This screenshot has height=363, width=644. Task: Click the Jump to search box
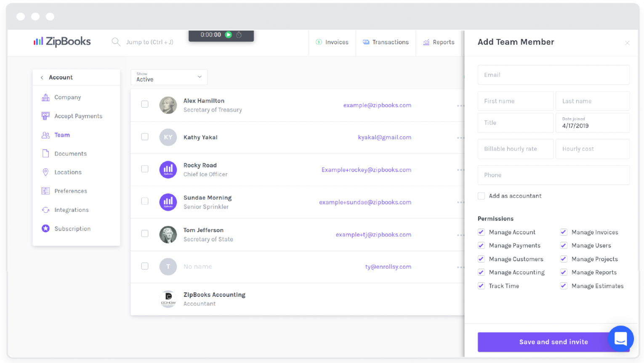[149, 42]
